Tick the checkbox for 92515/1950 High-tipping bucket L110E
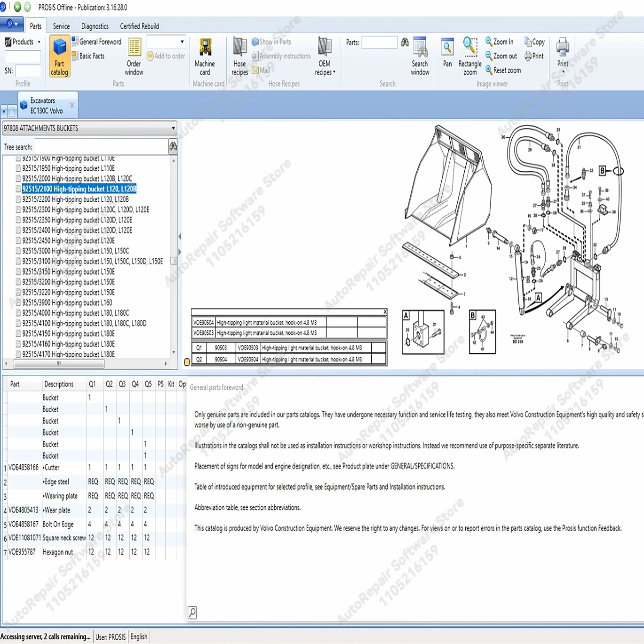The height and width of the screenshot is (644, 644). 18,168
